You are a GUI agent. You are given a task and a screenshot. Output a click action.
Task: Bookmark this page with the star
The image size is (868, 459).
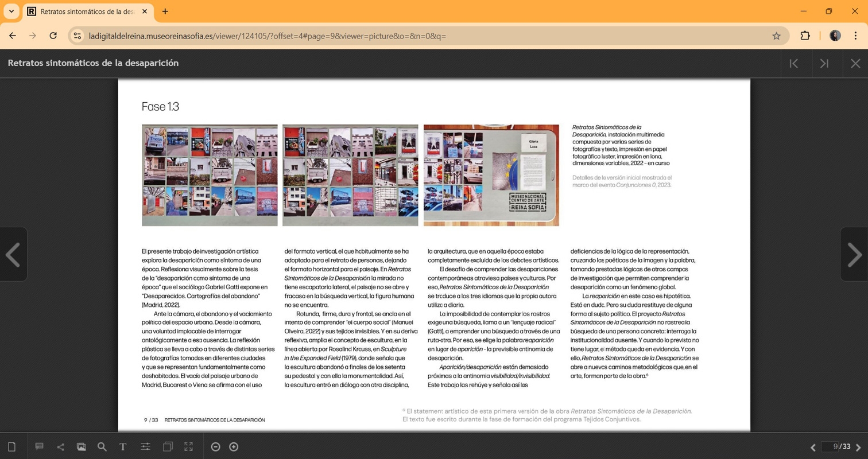point(777,36)
